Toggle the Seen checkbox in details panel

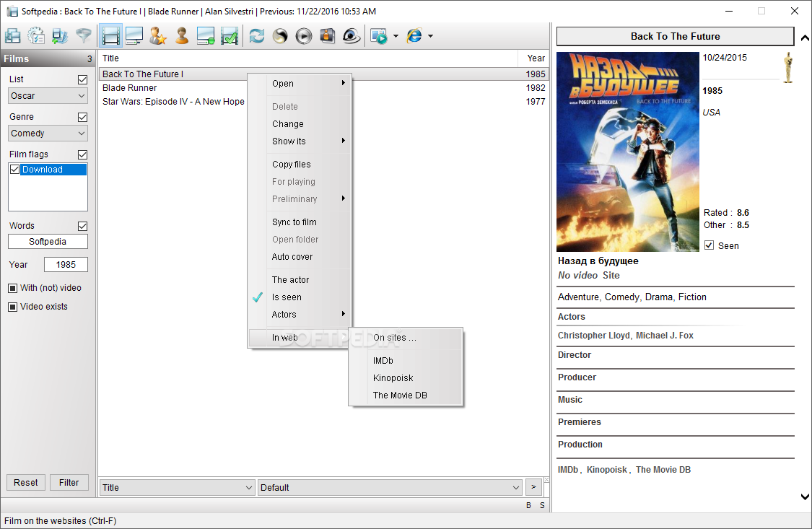(709, 245)
